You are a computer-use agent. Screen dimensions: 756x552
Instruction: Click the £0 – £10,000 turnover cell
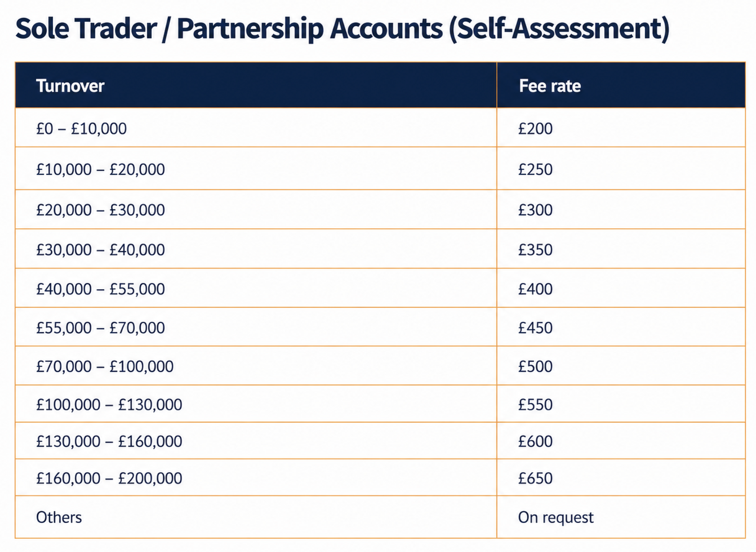pyautogui.click(x=256, y=128)
